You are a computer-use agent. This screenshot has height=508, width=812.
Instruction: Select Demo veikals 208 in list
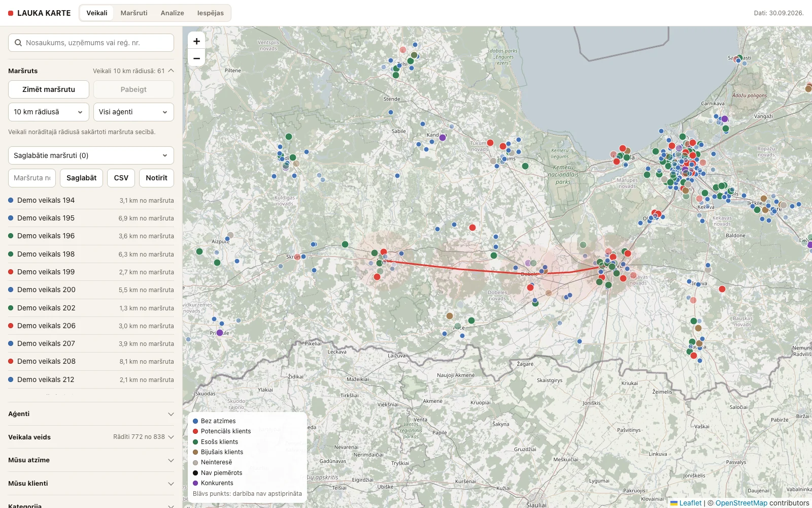click(91, 361)
